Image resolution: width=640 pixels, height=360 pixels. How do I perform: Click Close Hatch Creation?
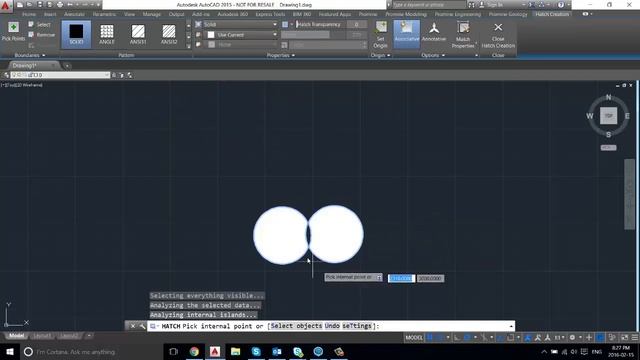click(498, 35)
